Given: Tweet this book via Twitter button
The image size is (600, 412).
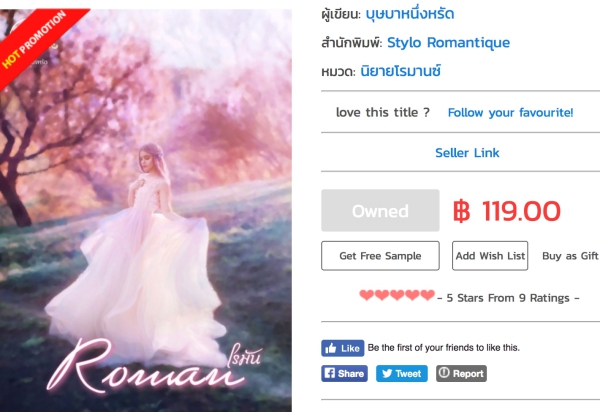Looking at the screenshot, I should (401, 373).
